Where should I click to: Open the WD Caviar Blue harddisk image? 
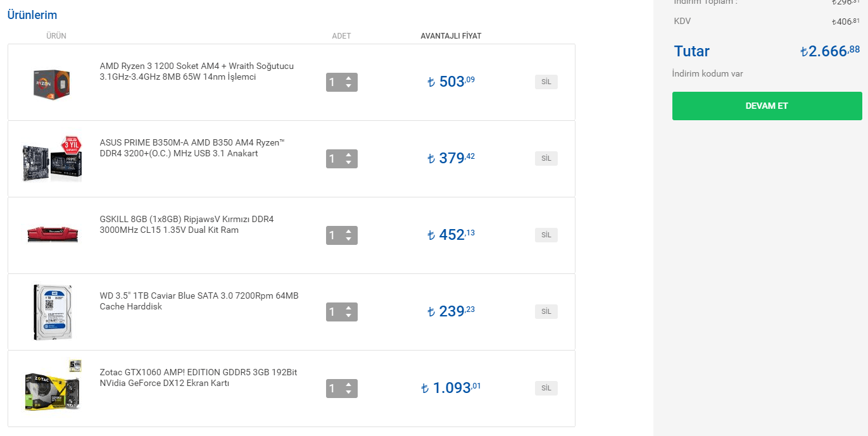point(52,311)
